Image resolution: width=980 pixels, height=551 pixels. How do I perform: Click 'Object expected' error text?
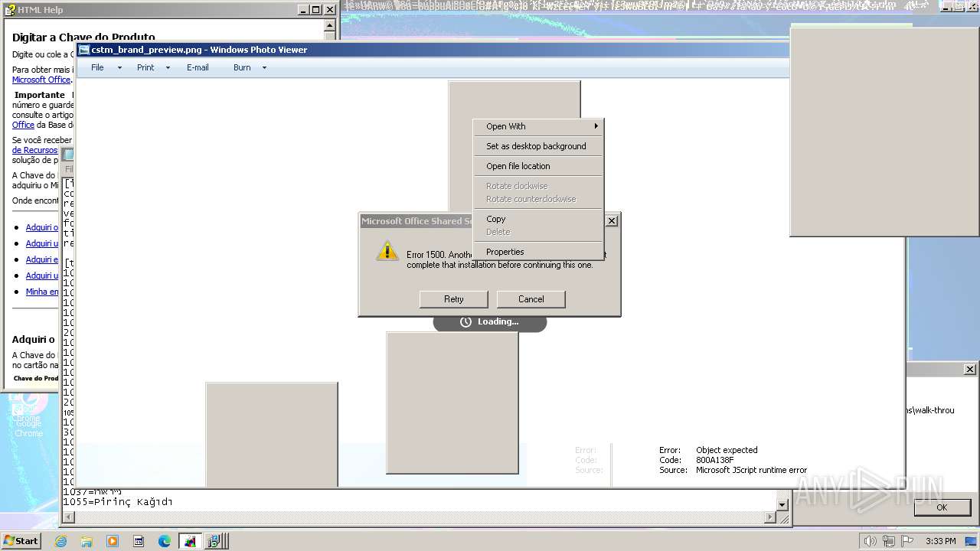coord(727,450)
